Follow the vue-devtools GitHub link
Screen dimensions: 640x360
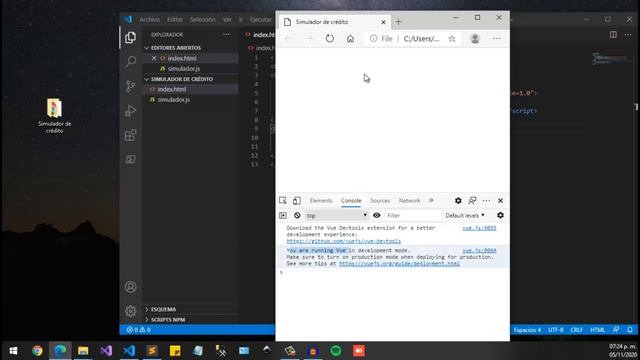[x=344, y=241]
